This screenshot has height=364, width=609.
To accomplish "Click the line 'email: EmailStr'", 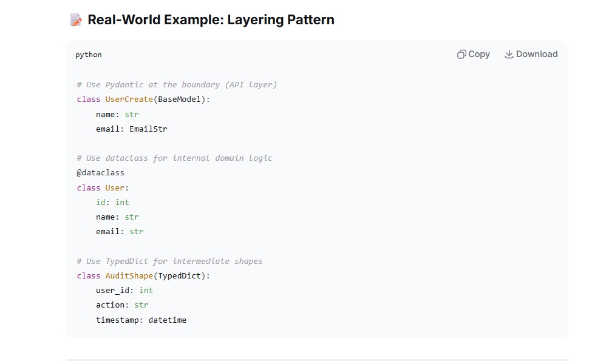I will pos(132,129).
